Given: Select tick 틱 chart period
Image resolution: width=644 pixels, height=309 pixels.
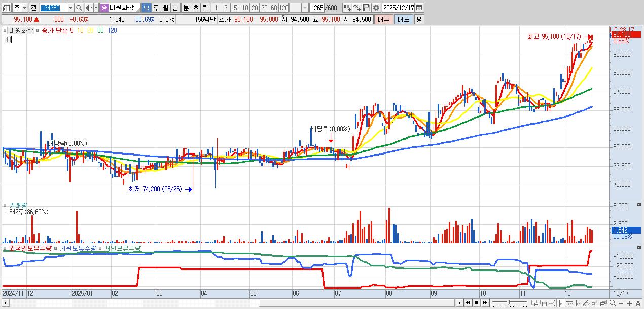Looking at the screenshot, I should 205,8.
